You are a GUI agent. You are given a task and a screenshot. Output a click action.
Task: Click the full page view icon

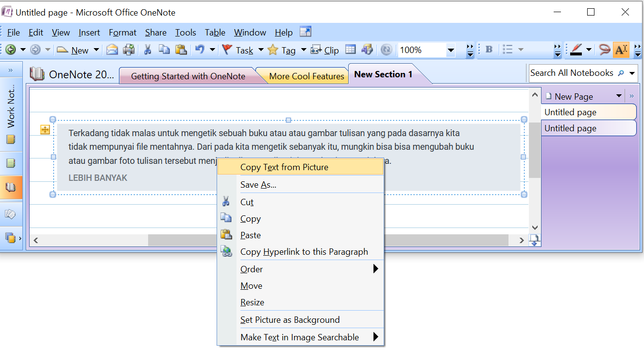click(367, 50)
